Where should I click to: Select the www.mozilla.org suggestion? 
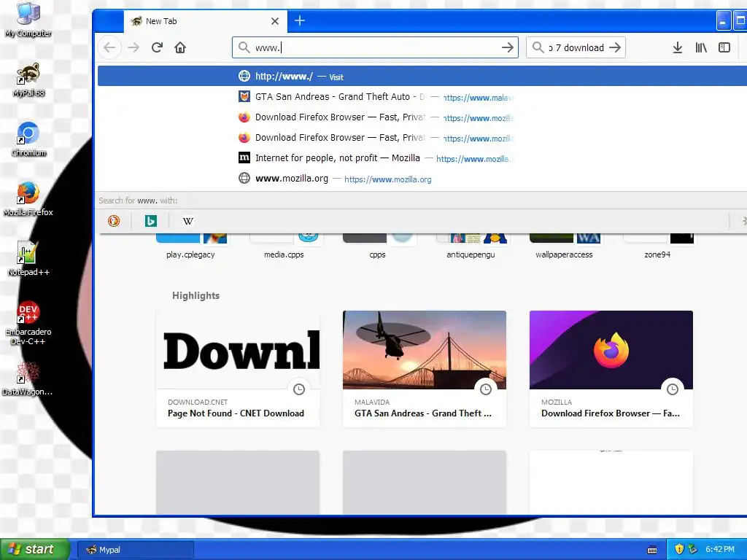coord(422,179)
